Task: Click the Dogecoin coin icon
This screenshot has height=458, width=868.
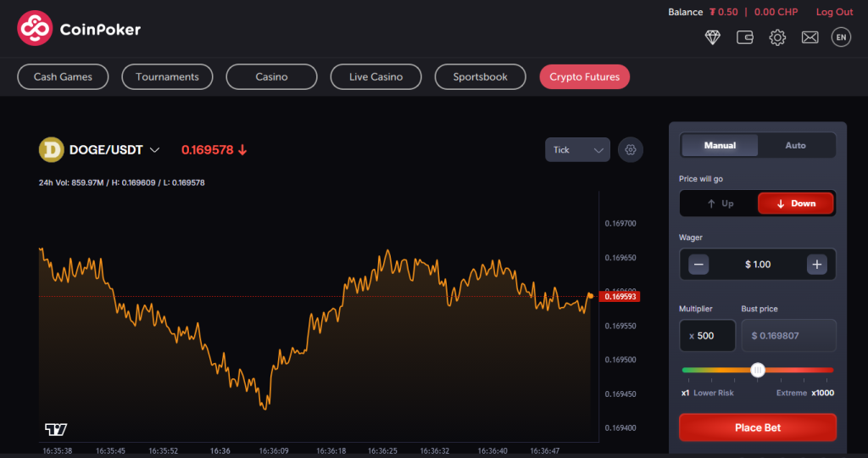Action: (x=52, y=149)
